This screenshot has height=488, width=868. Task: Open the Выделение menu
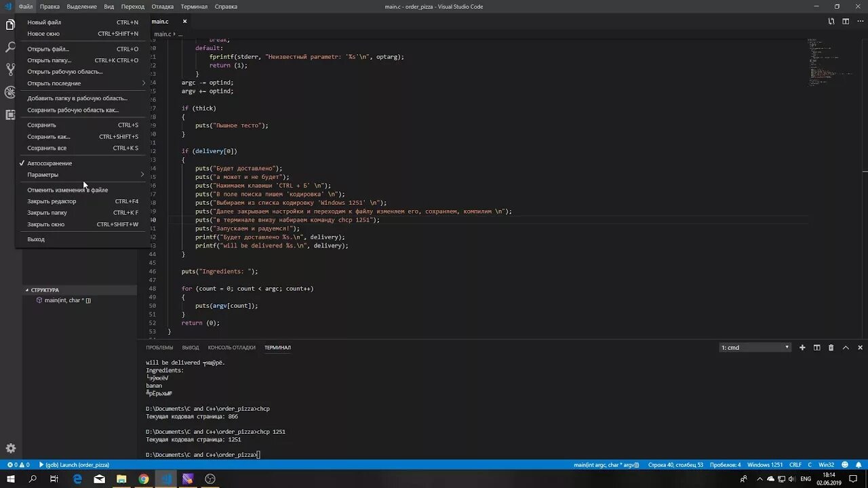tap(82, 7)
